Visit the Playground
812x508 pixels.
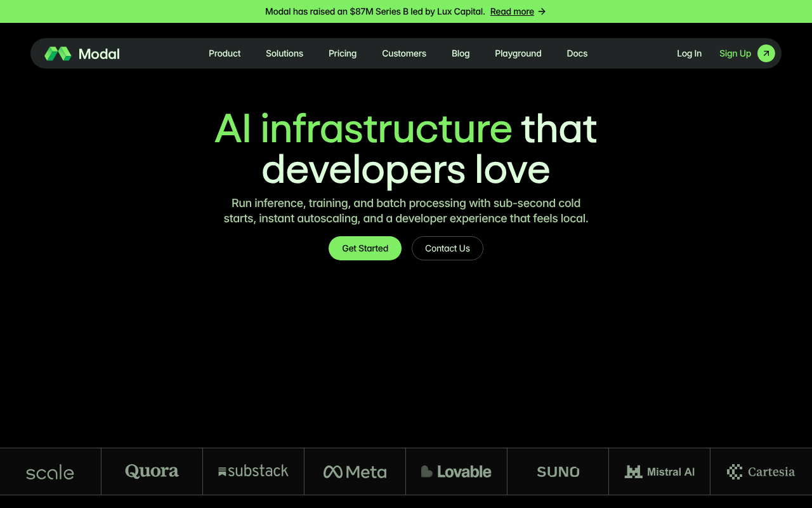(518, 53)
